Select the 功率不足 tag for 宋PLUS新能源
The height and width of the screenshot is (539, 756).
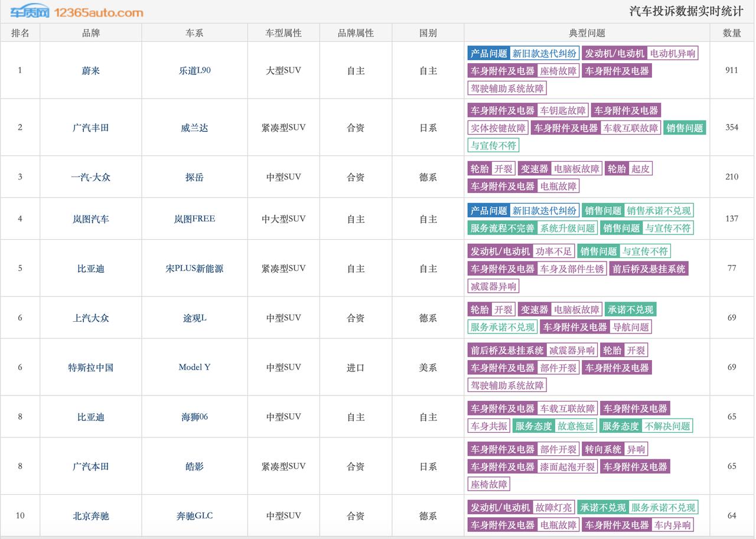click(553, 251)
